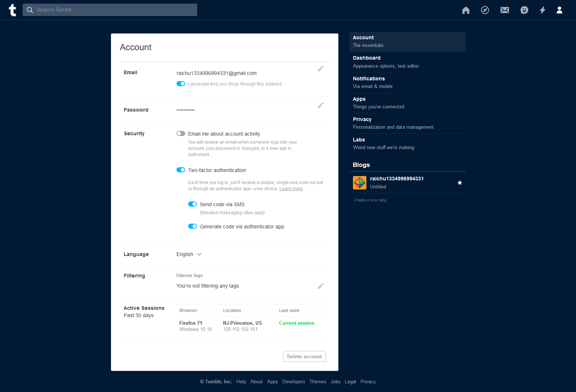Click the Tumblr logo
Screen dimensions: 576x392
click(x=12, y=10)
